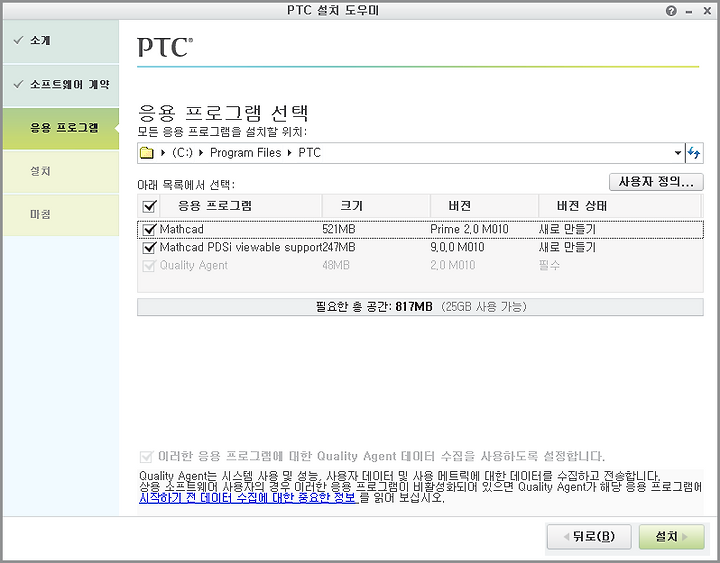Click the green 설치 install button
This screenshot has height=563, width=720.
point(671,536)
